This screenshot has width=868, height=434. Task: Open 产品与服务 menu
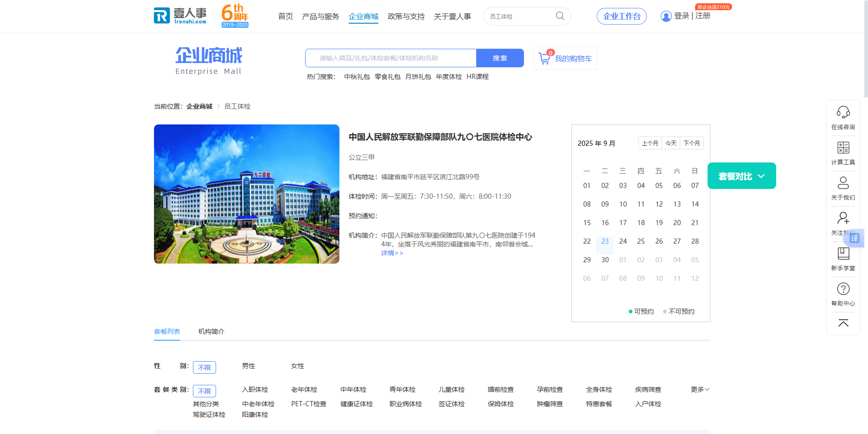321,17
